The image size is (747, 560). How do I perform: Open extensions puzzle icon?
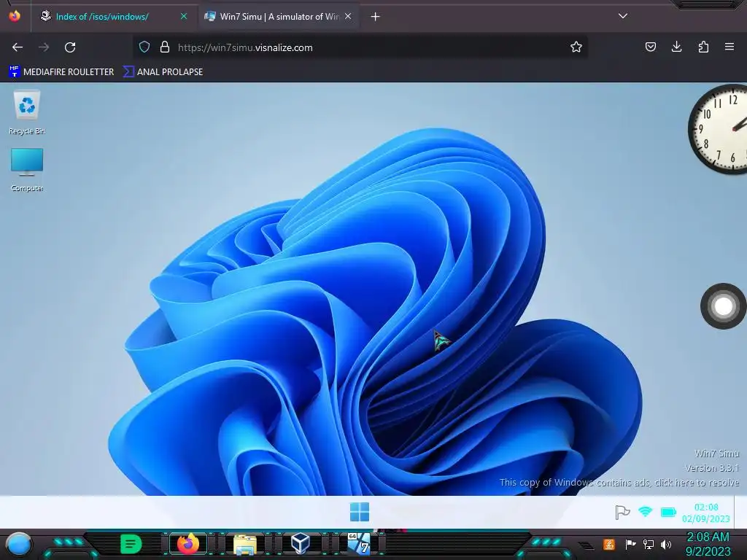click(703, 47)
